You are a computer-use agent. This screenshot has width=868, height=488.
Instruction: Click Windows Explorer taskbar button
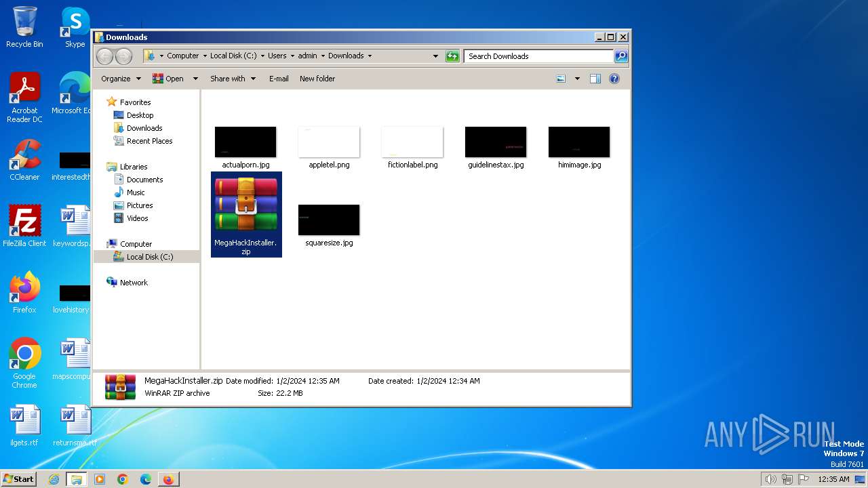pos(77,479)
